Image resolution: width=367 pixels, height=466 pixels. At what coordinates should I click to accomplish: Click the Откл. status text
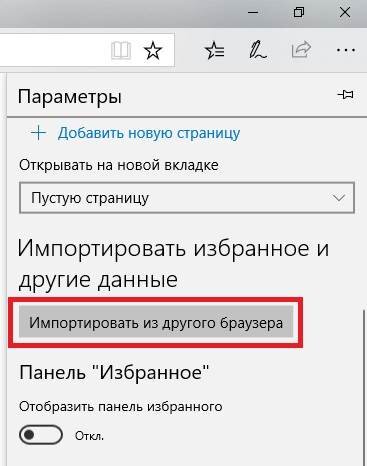coord(89,436)
